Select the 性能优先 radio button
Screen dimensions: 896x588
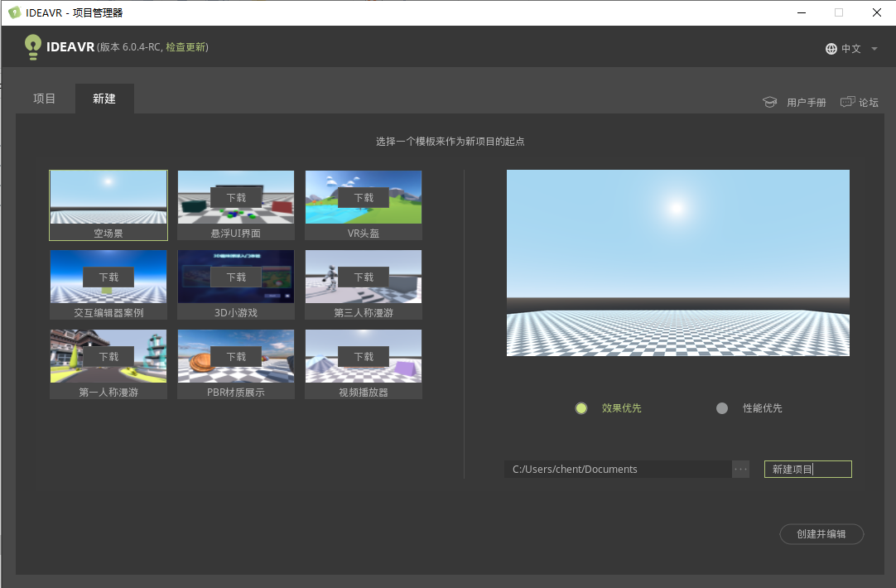722,408
